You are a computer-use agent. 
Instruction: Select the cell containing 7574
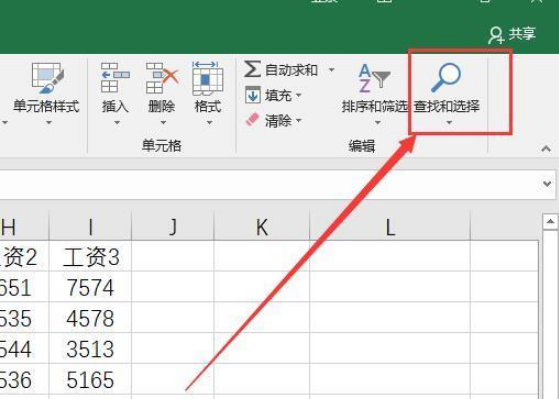point(90,287)
